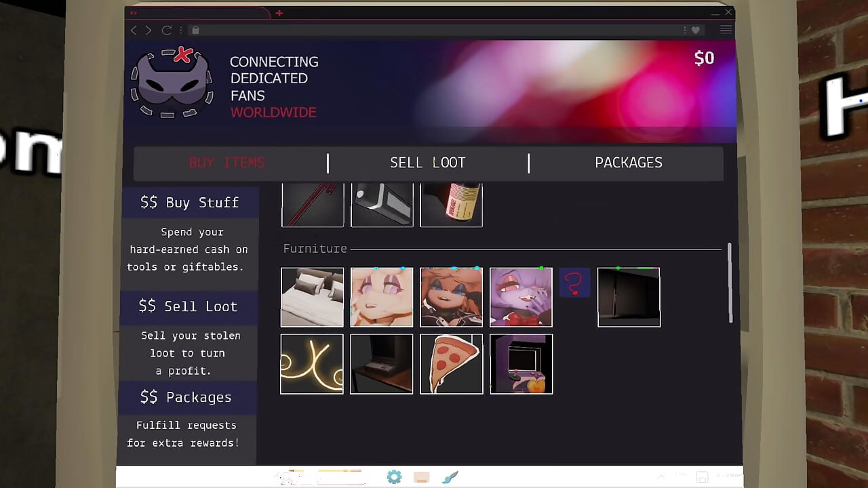The width and height of the screenshot is (868, 488).
Task: Select the grey flashlight tool item
Action: (382, 205)
